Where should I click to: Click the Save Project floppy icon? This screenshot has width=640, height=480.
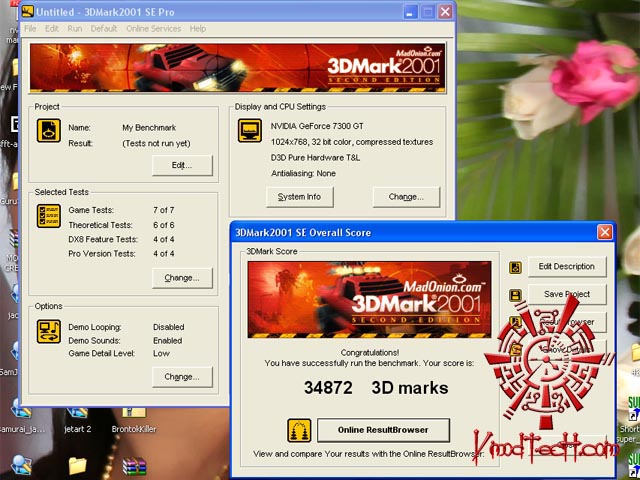tap(516, 296)
